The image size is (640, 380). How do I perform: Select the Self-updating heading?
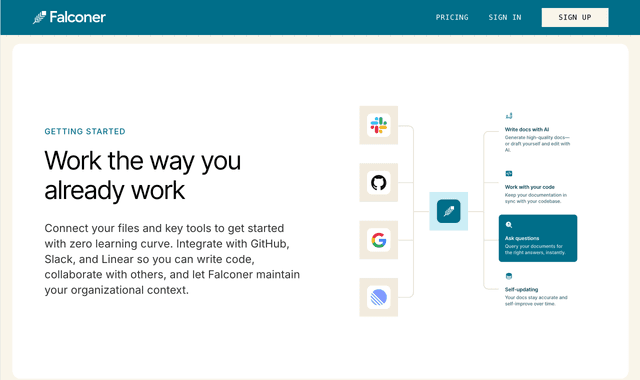pyautogui.click(x=521, y=289)
